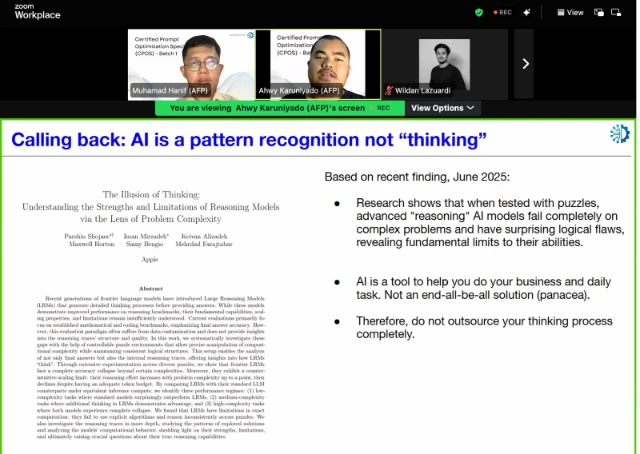Click the slide's gear-brain logo icon
The width and height of the screenshot is (640, 454).
pyautogui.click(x=620, y=134)
